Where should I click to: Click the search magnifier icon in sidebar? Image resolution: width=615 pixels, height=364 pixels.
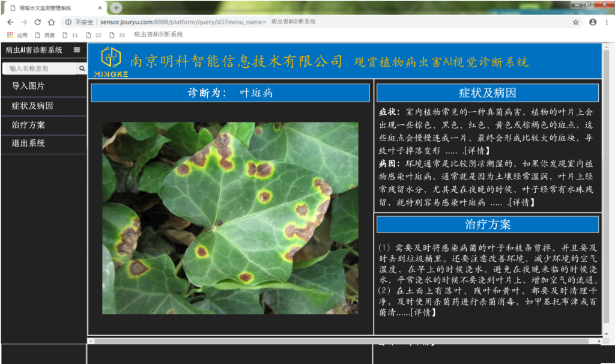click(82, 69)
